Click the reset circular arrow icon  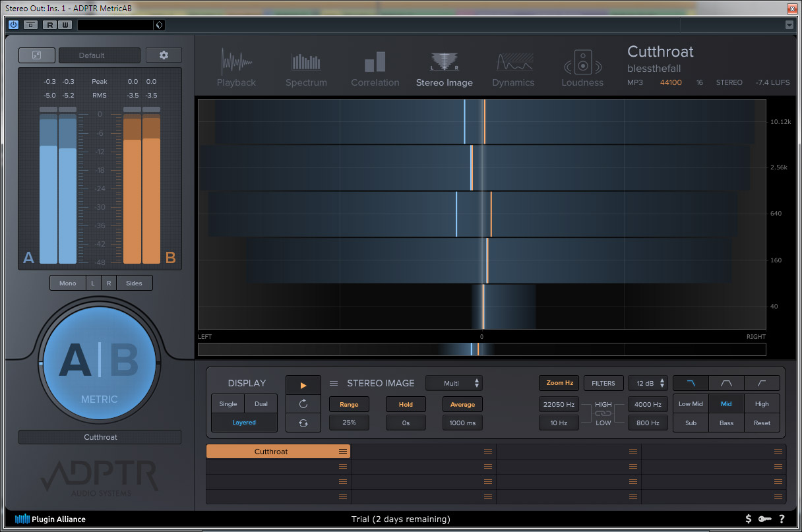click(x=303, y=404)
